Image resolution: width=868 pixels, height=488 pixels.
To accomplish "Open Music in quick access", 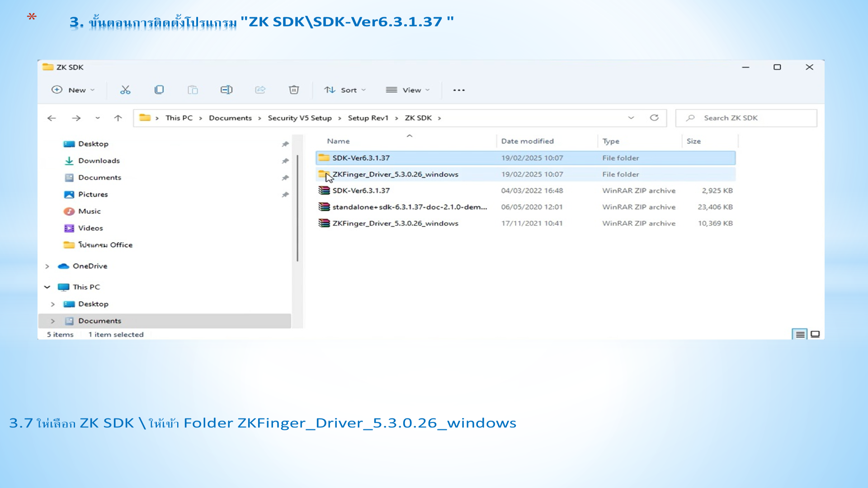I will coord(90,211).
